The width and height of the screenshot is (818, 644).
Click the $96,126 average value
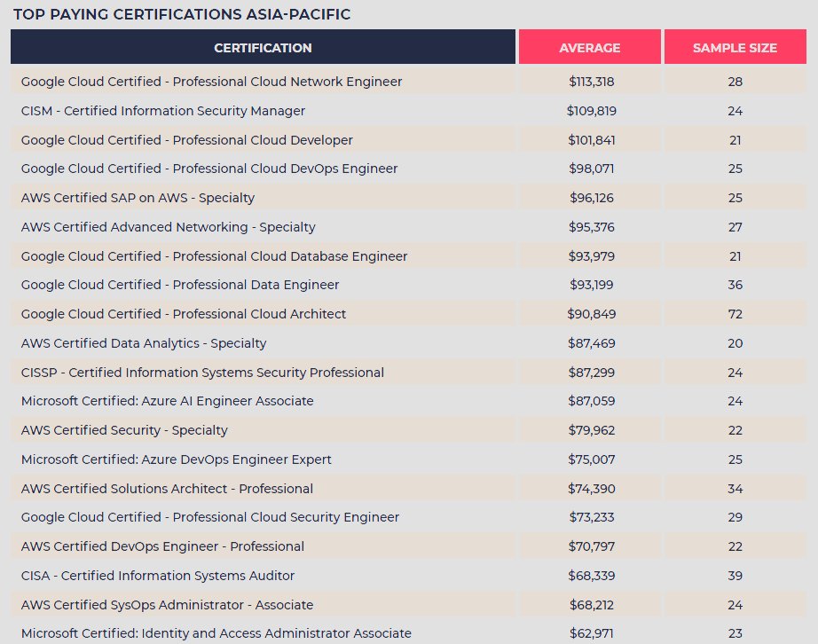click(592, 198)
